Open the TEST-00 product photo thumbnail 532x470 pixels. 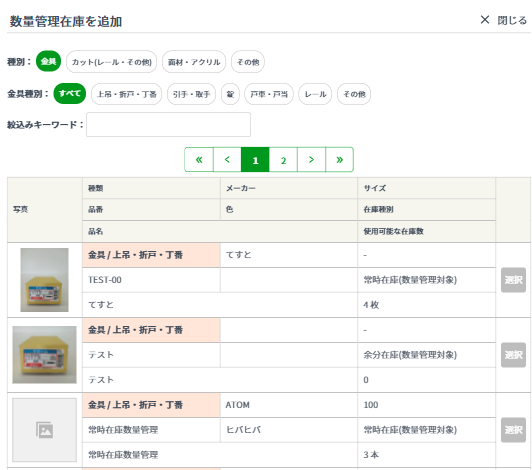coord(44,280)
